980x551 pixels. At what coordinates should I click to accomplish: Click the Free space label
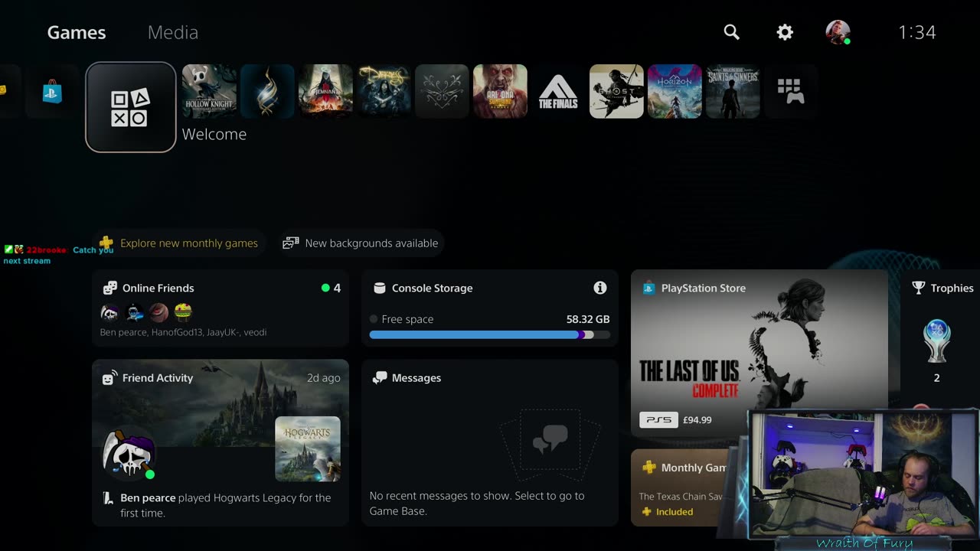407,319
